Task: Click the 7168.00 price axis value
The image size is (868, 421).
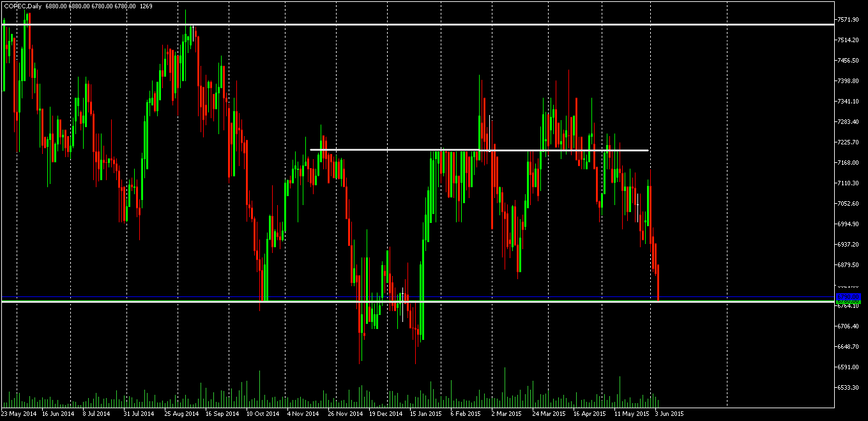Action: 849,163
